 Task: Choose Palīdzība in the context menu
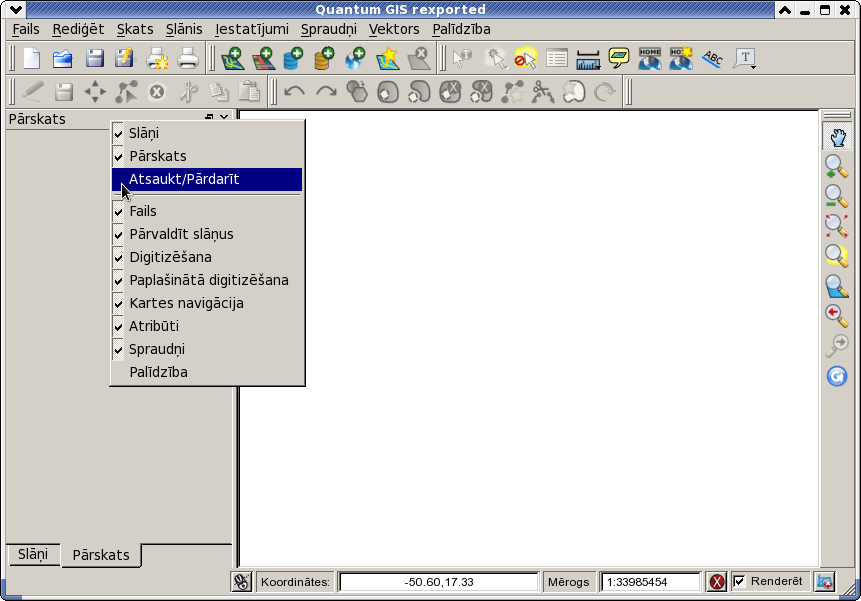[x=207, y=373]
